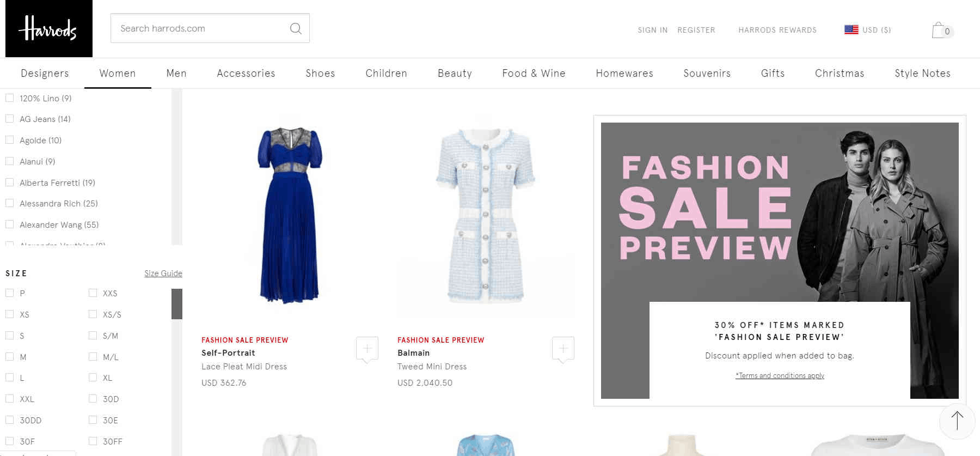980x456 pixels.
Task: Check the 30E size box
Action: point(93,420)
